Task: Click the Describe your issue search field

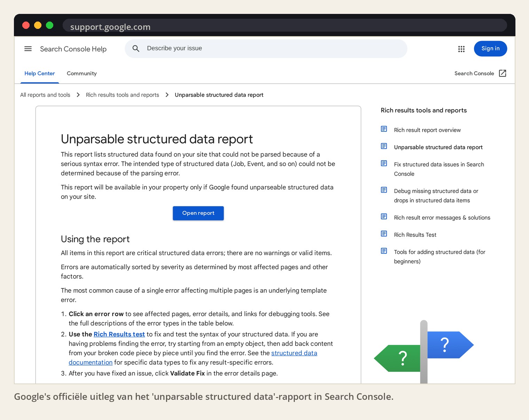Action: pyautogui.click(x=266, y=48)
